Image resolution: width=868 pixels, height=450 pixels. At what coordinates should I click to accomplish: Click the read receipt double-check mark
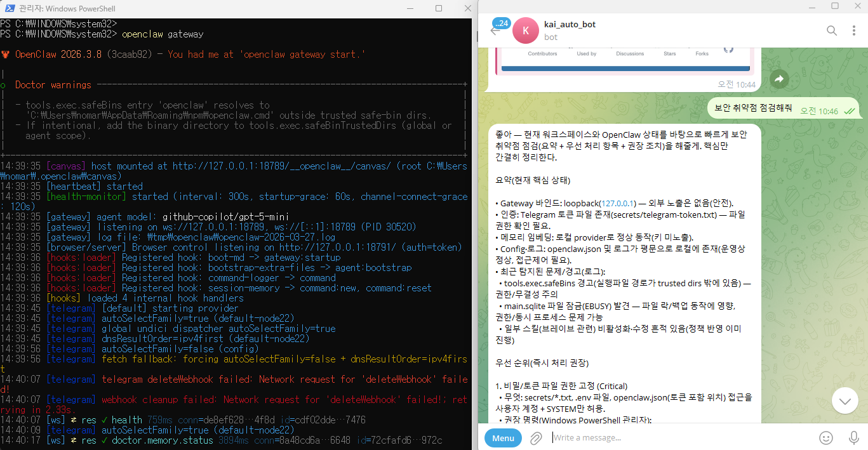click(x=848, y=111)
